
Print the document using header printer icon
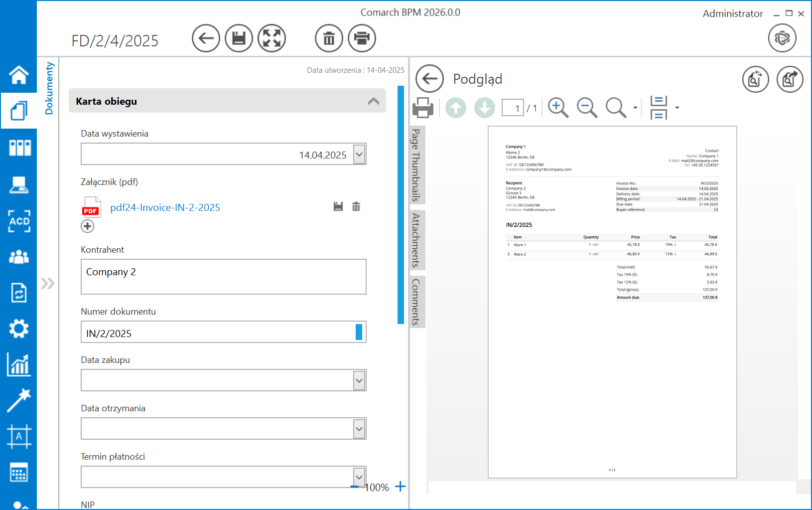[x=362, y=38]
